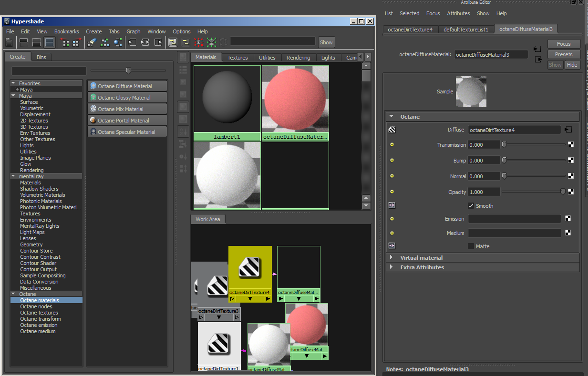This screenshot has height=376, width=588.
Task: Show input connections icon in Hypershade toolbar
Action: pyautogui.click(x=133, y=42)
